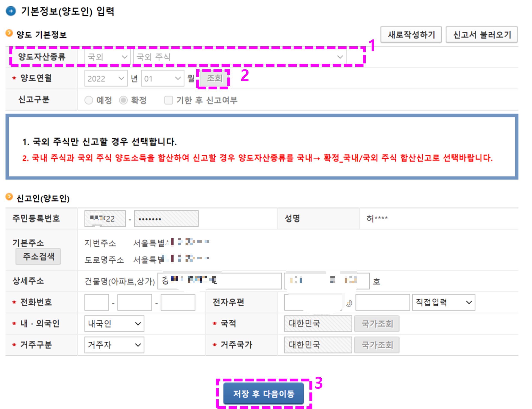Click orange bullet icon next to 양도 기본정보
Screen dimensions: 532x409
(9, 33)
